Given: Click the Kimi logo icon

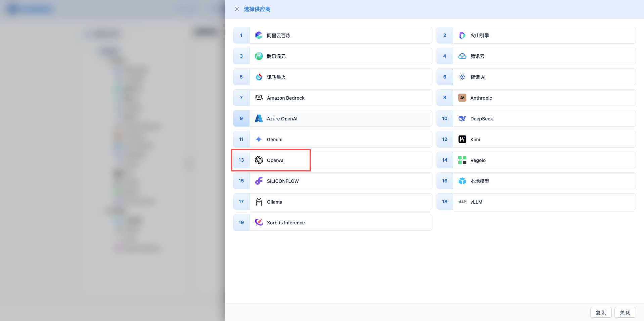Looking at the screenshot, I should [x=462, y=139].
